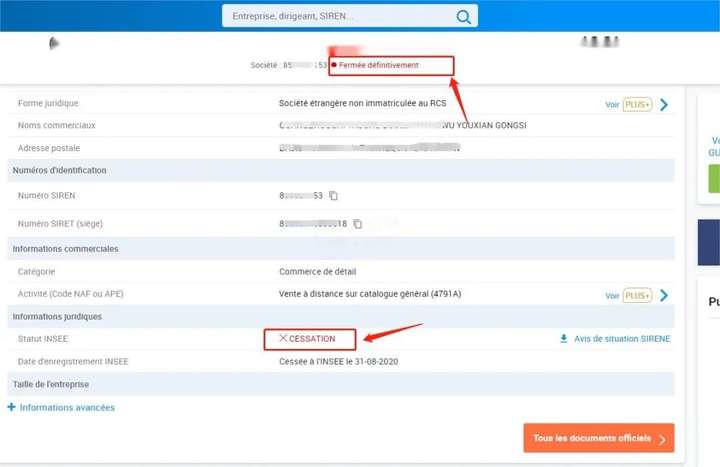The image size is (720, 467).
Task: Open the Avis de situation SIRENE link
Action: [x=622, y=339]
